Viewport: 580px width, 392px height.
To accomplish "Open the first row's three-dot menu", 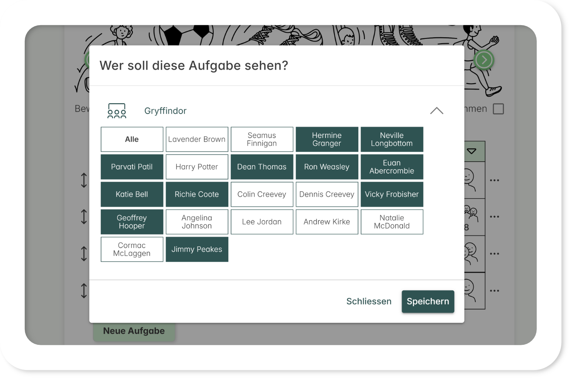I will click(x=494, y=180).
